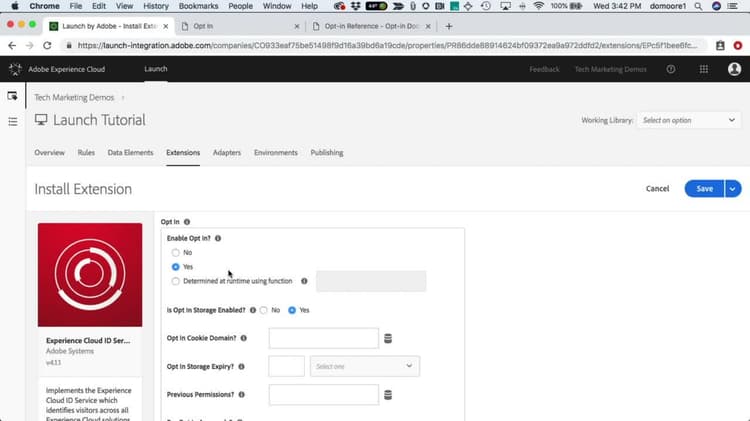This screenshot has width=750, height=421.
Task: Close the 'Opt In' browser tab
Action: (x=297, y=26)
